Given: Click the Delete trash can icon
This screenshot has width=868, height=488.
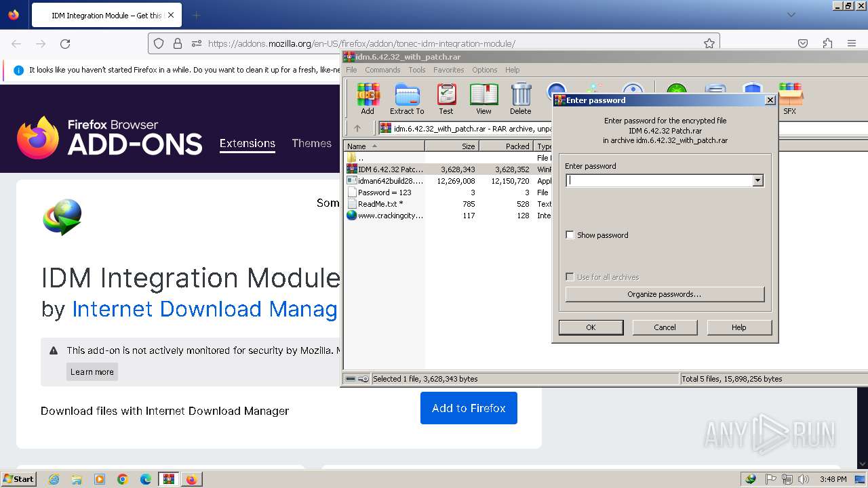Looking at the screenshot, I should (x=521, y=99).
